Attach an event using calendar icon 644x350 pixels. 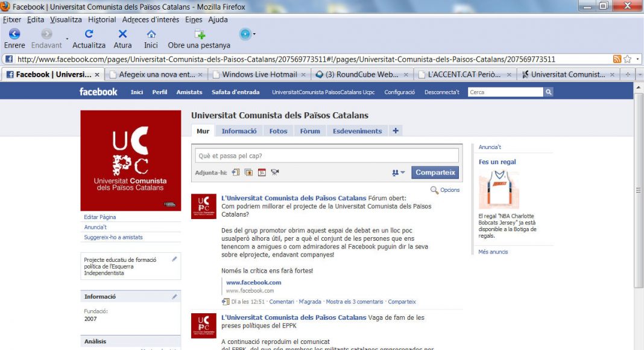[262, 173]
